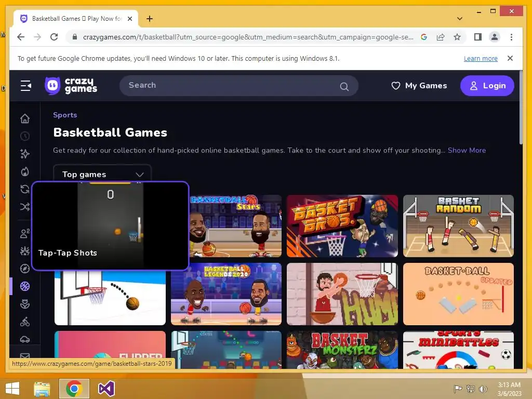This screenshot has width=532, height=399.
Task: Open Basketball Legends 2020 thumbnail
Action: click(227, 294)
